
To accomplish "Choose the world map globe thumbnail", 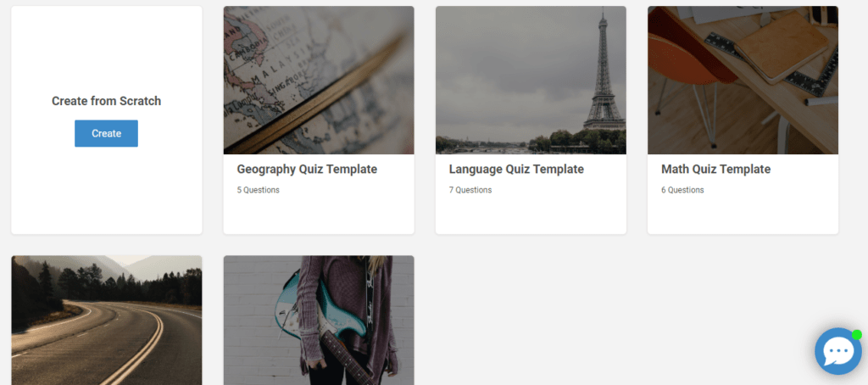I will [x=319, y=80].
